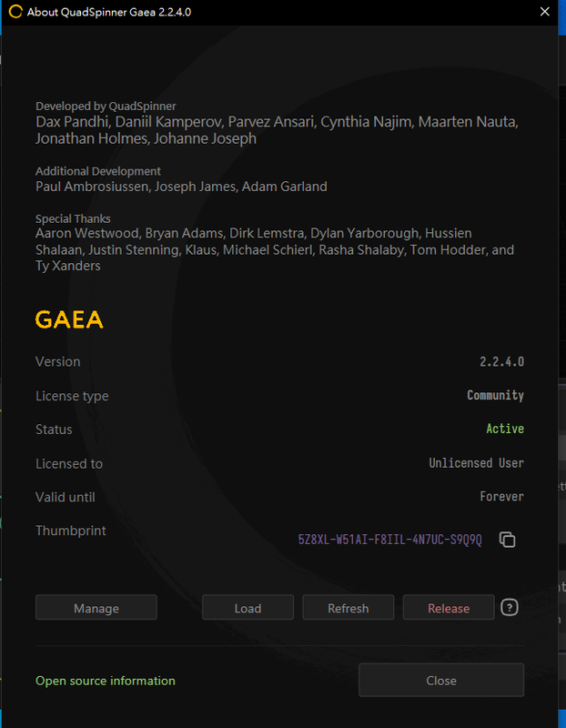Click the License type label
The height and width of the screenshot is (728, 566).
tap(72, 396)
